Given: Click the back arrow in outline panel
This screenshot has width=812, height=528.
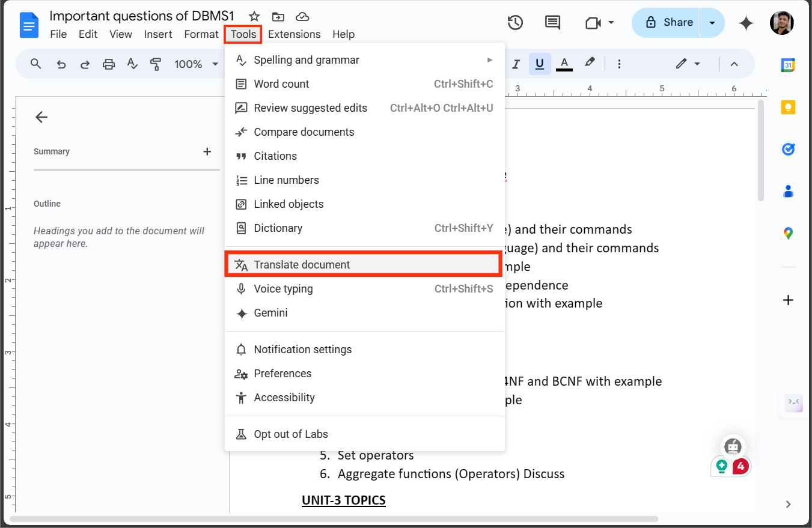Looking at the screenshot, I should (x=41, y=117).
